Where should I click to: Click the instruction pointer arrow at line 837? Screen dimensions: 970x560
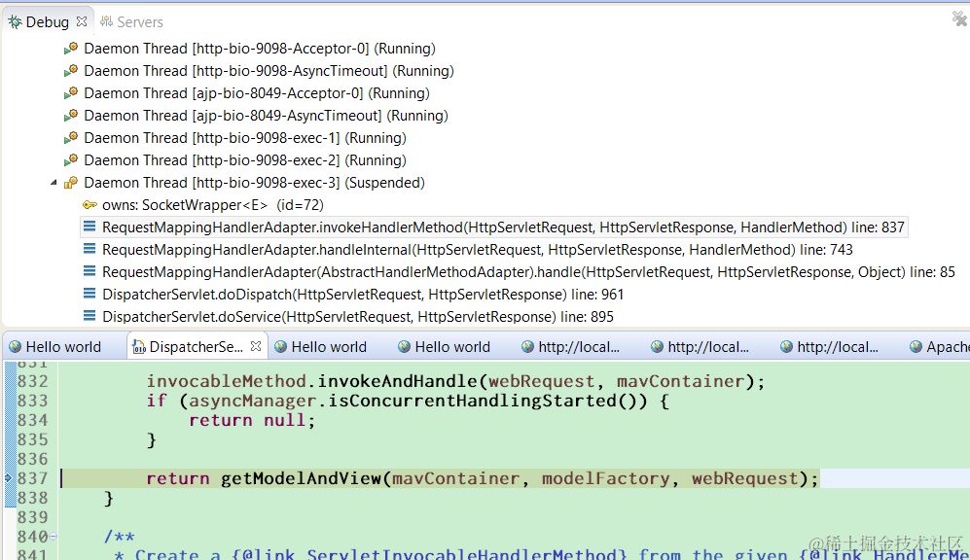coord(9,477)
